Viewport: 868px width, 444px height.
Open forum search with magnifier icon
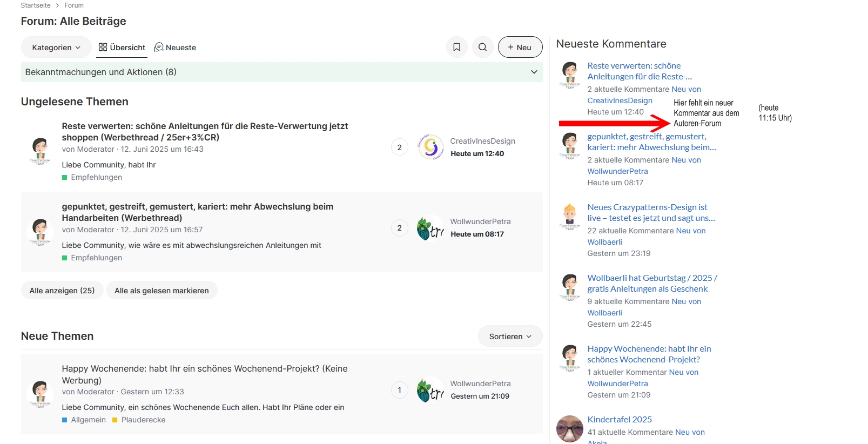pos(482,48)
